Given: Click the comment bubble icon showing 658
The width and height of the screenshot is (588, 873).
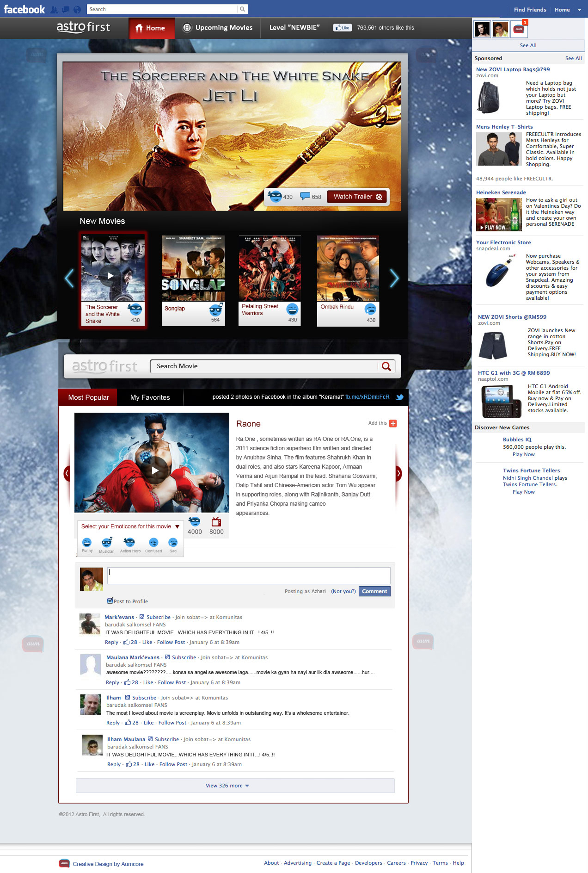Looking at the screenshot, I should (305, 196).
